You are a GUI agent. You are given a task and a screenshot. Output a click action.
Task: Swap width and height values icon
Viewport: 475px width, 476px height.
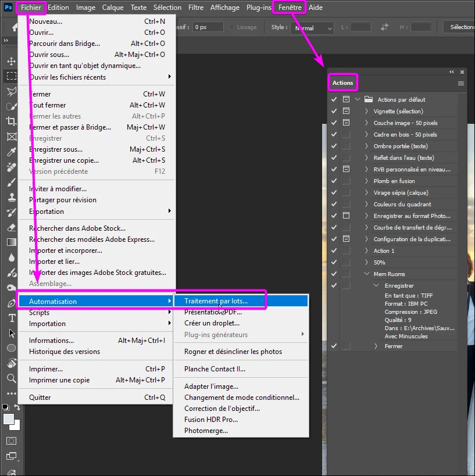click(384, 27)
